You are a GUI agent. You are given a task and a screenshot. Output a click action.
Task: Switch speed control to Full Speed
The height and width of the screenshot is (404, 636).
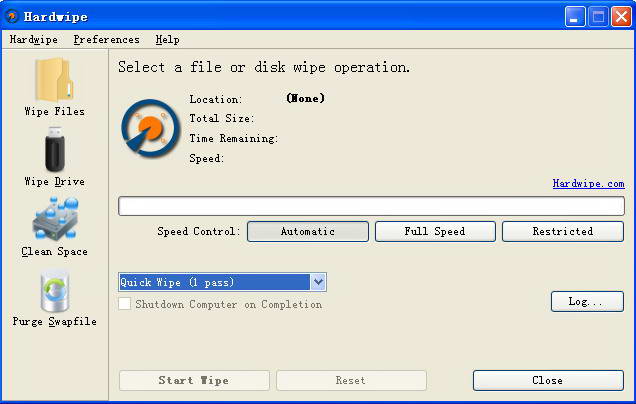pyautogui.click(x=435, y=231)
